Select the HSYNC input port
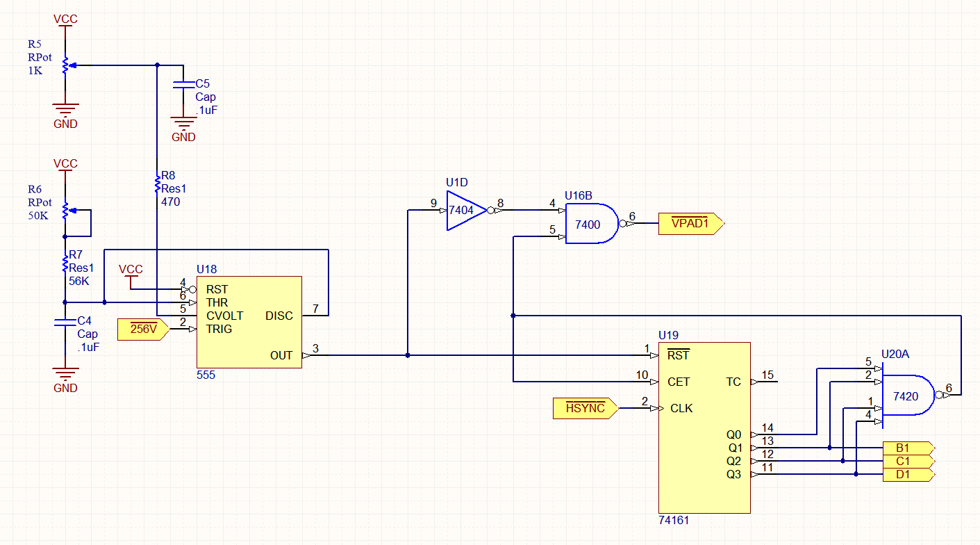This screenshot has width=980, height=545. point(586,409)
